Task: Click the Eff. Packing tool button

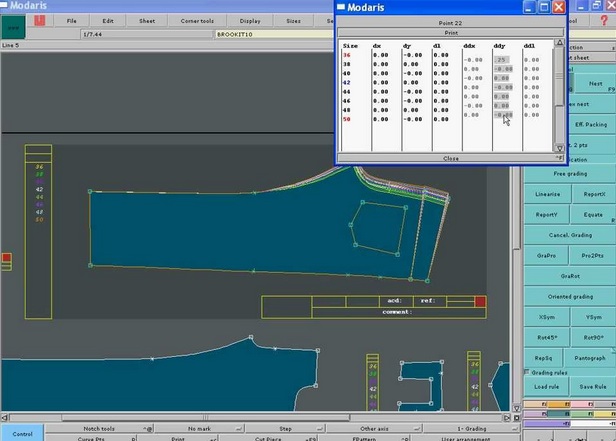Action: tap(591, 124)
